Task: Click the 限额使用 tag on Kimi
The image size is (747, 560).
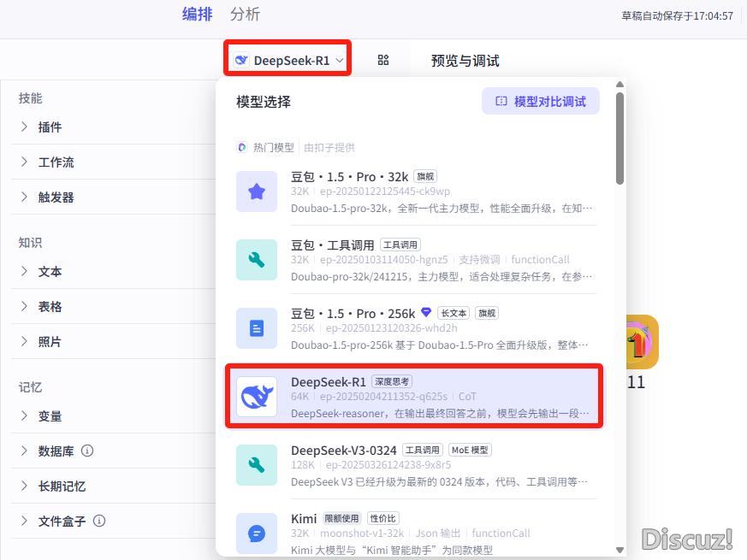Action: coord(342,518)
